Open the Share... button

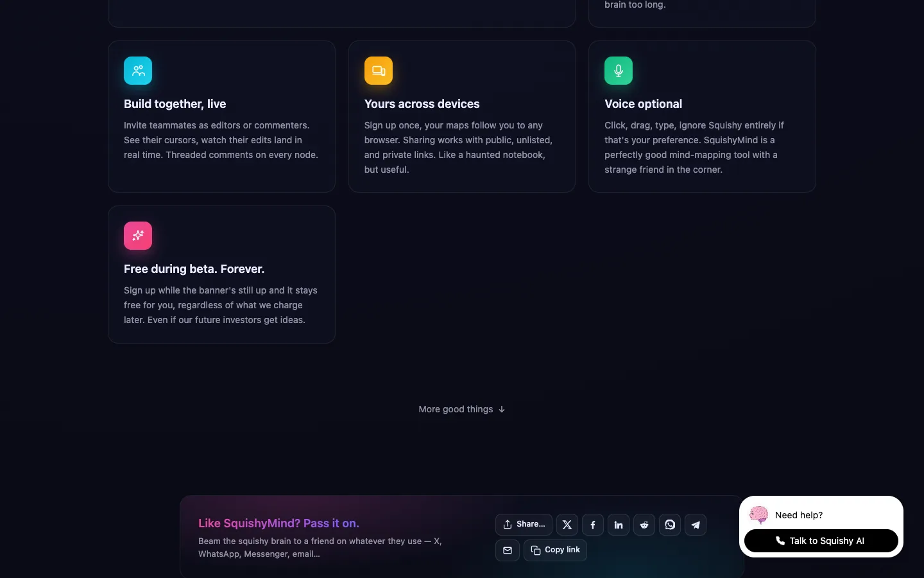(x=524, y=525)
